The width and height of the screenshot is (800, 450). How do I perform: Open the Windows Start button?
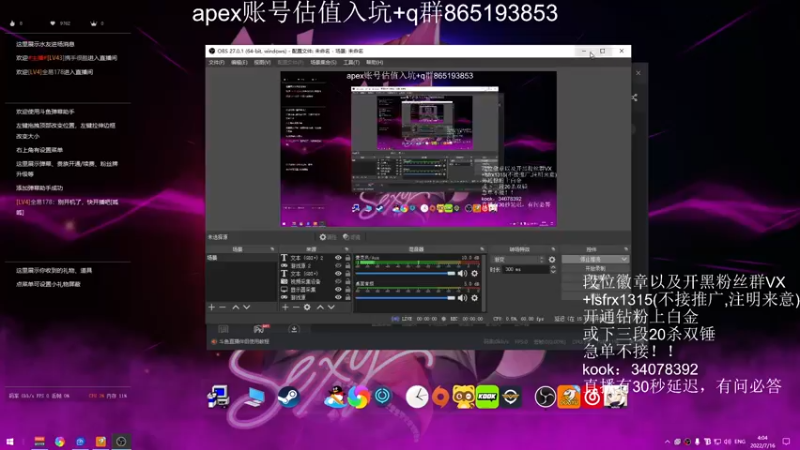coord(10,442)
